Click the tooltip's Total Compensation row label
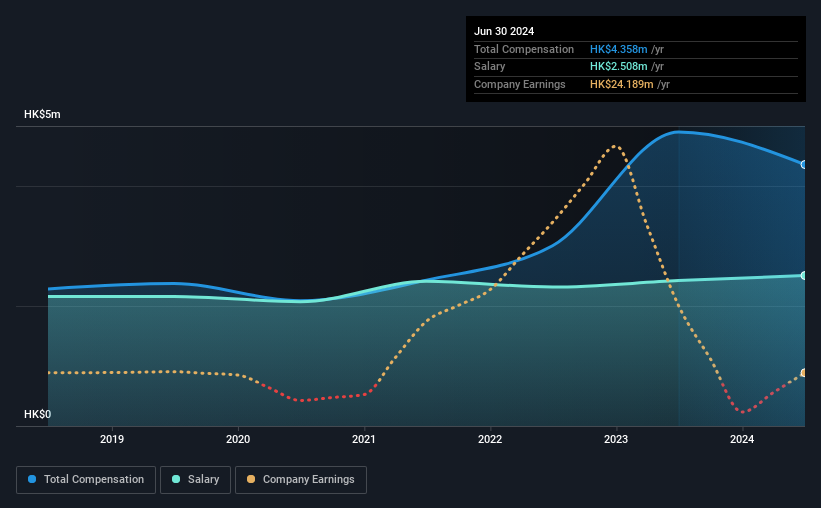821x508 pixels. (x=524, y=49)
